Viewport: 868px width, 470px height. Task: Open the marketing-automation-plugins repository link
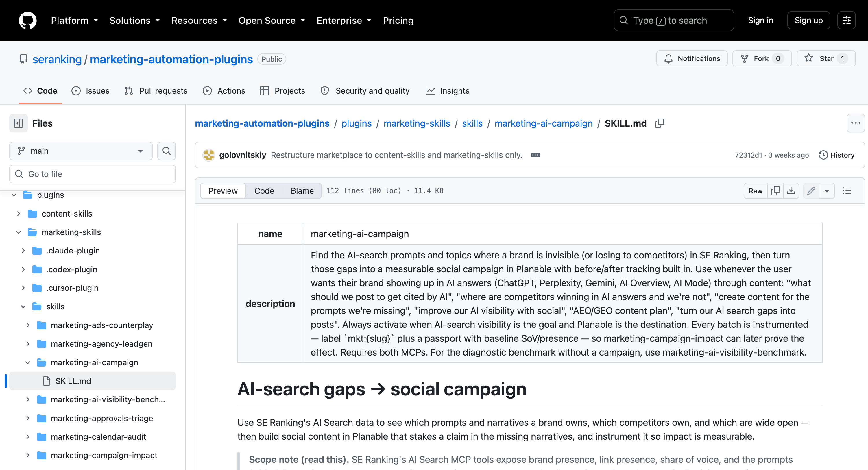tap(171, 59)
